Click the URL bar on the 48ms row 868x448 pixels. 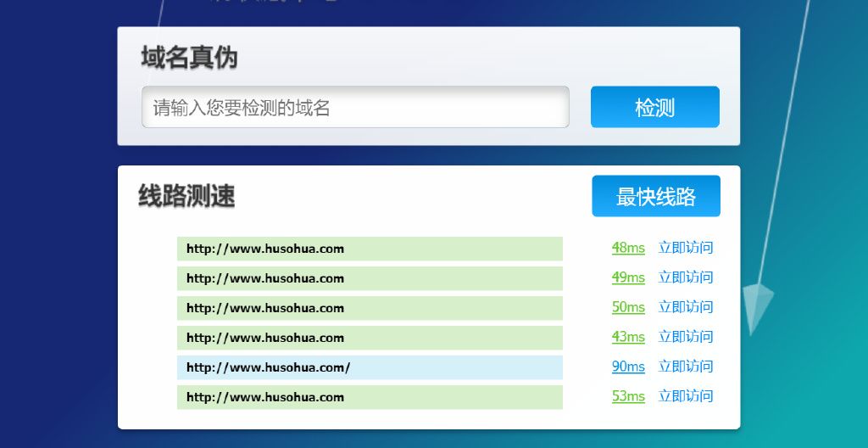[x=370, y=249]
